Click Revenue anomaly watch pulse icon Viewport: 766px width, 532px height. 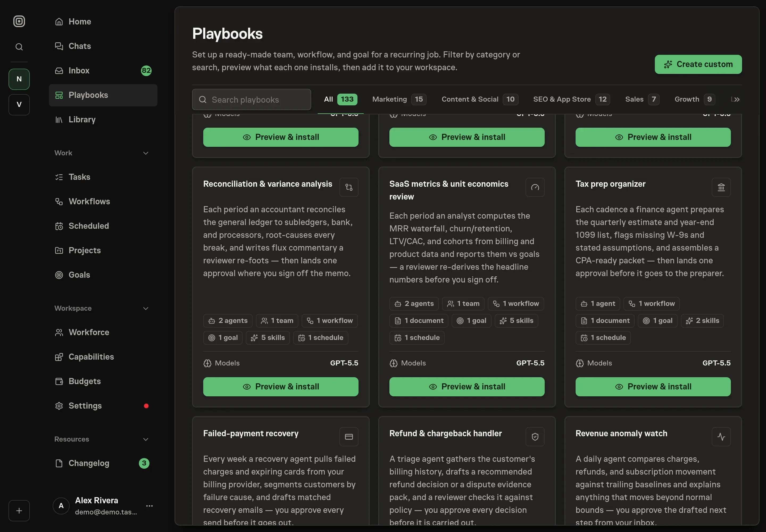click(721, 437)
